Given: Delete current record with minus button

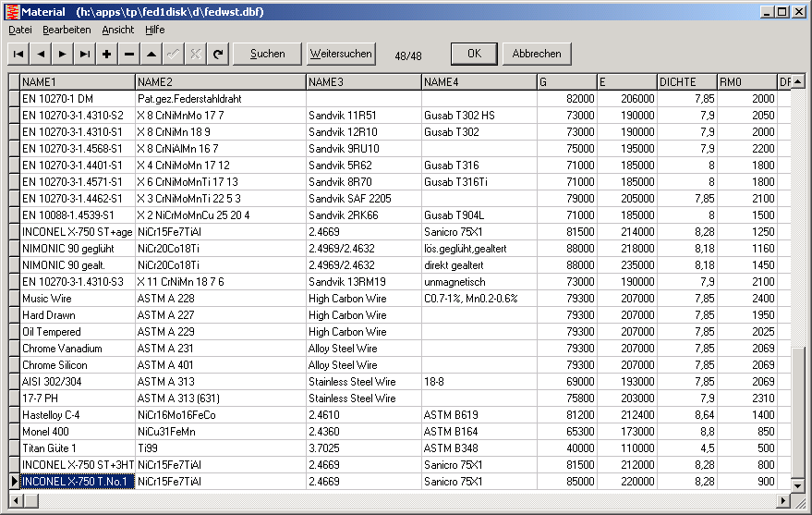Looking at the screenshot, I should pyautogui.click(x=129, y=54).
